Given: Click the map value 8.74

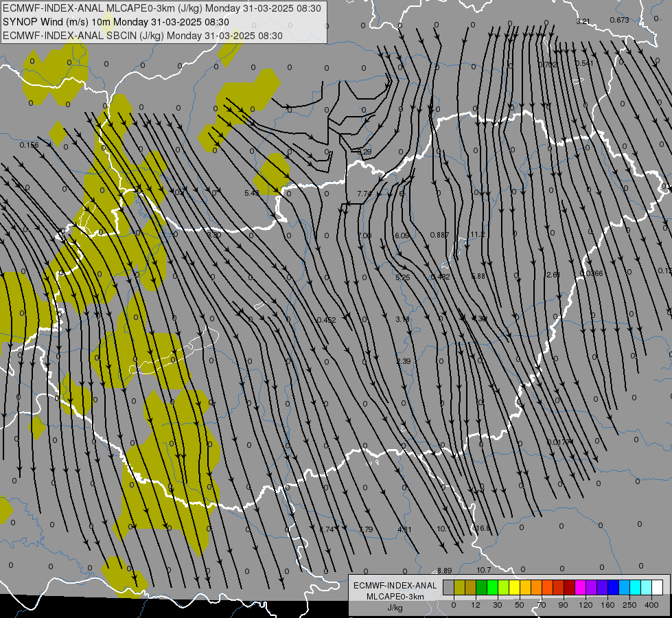Looking at the screenshot, I should (x=327, y=529).
